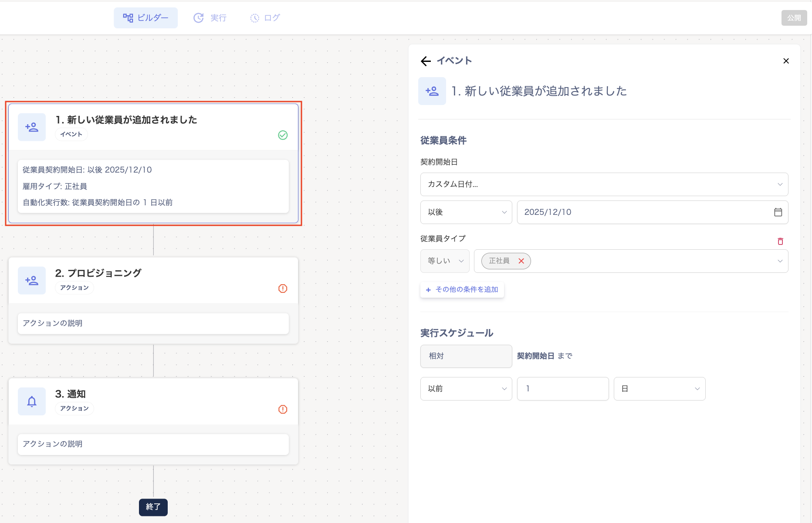Click the アクション badge on プロビジョニング

(74, 288)
